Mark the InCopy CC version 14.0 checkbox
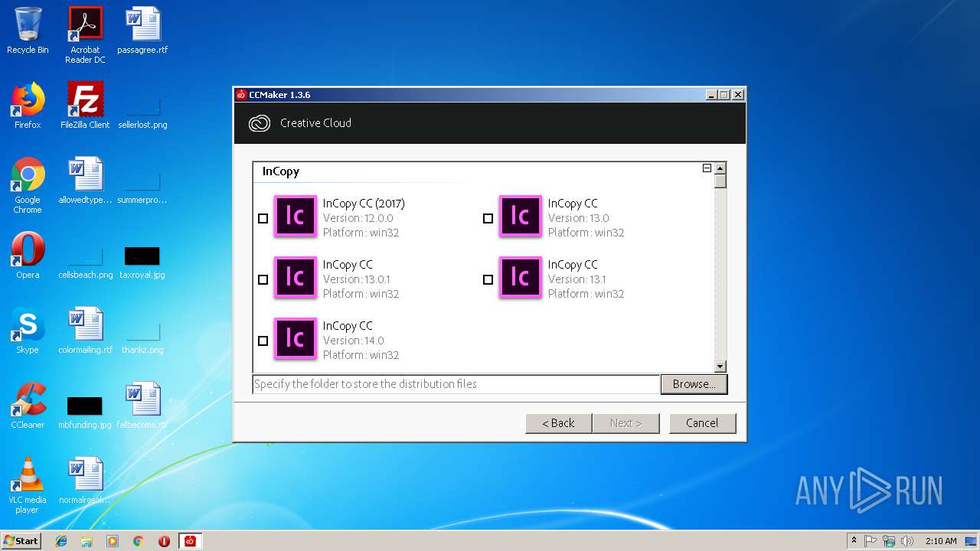 [263, 341]
